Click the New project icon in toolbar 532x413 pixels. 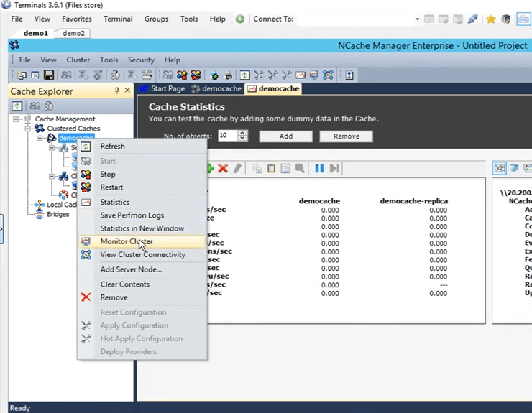22,75
